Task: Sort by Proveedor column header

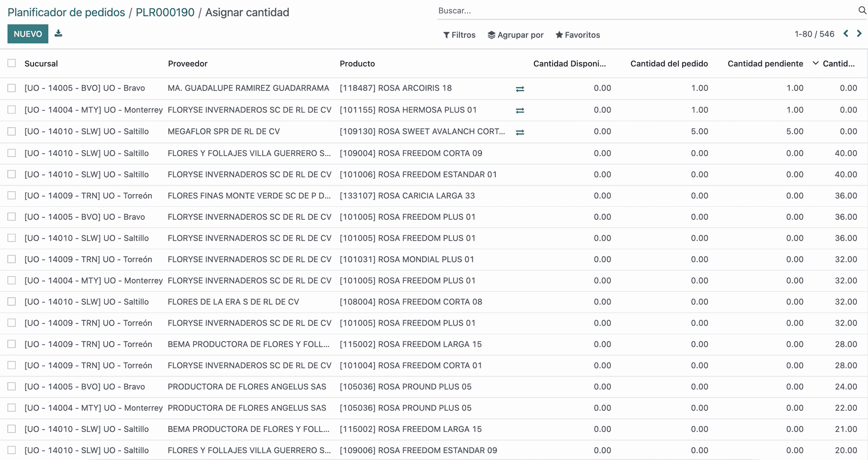Action: 188,64
